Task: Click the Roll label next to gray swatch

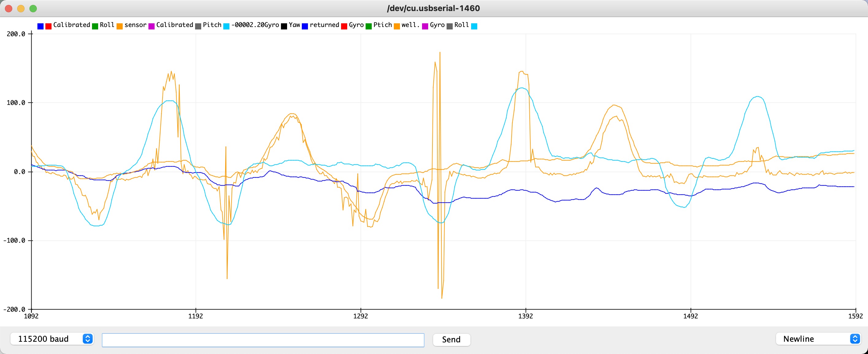Action: (x=462, y=25)
